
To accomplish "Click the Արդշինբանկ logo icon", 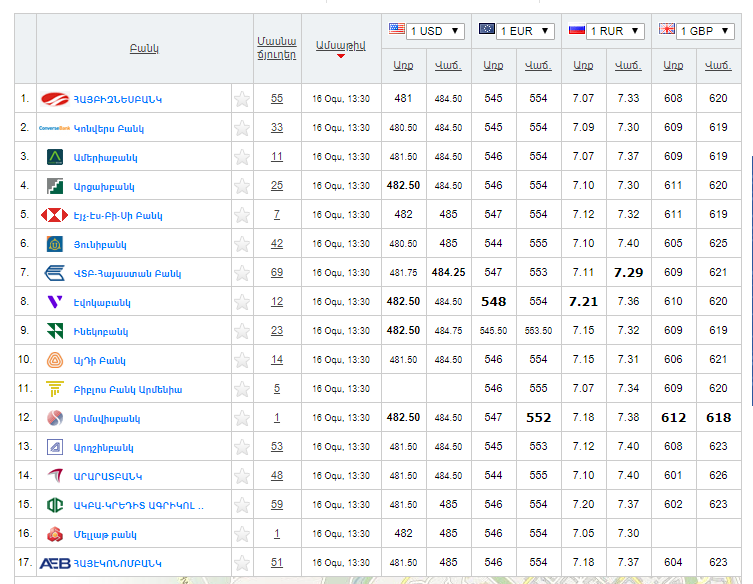I will coord(55,447).
